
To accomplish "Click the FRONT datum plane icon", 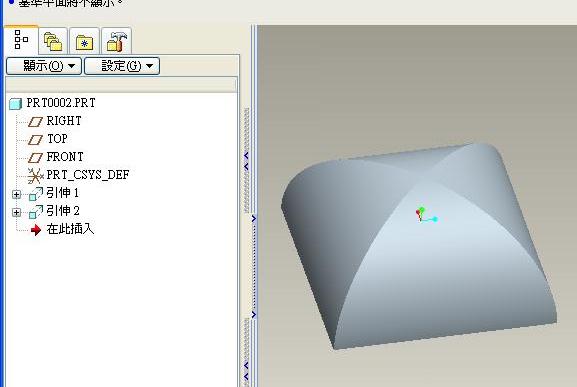I will click(35, 157).
